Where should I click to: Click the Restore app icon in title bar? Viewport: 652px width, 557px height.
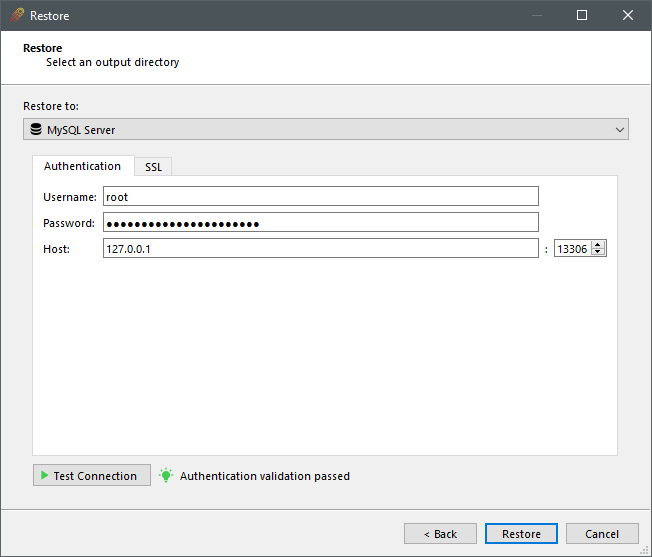tap(17, 16)
